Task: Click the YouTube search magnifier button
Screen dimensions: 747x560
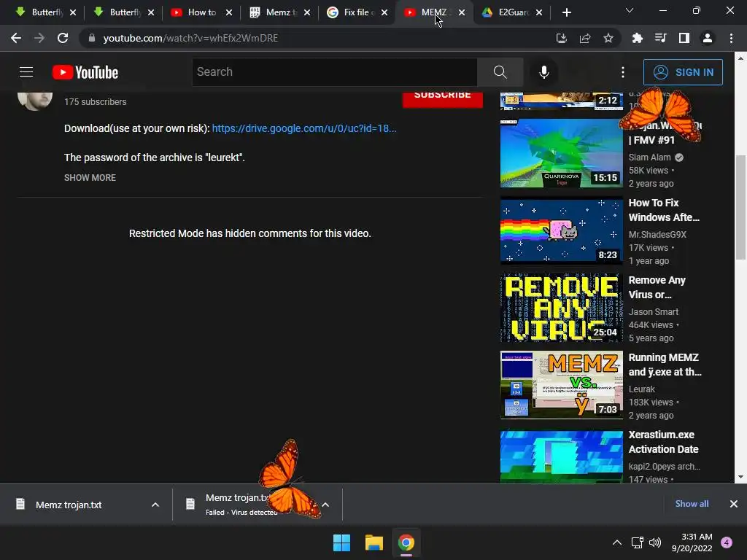Action: [500, 72]
